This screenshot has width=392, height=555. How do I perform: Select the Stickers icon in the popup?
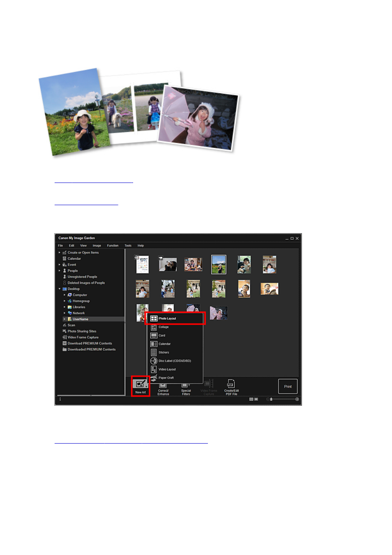pos(154,352)
